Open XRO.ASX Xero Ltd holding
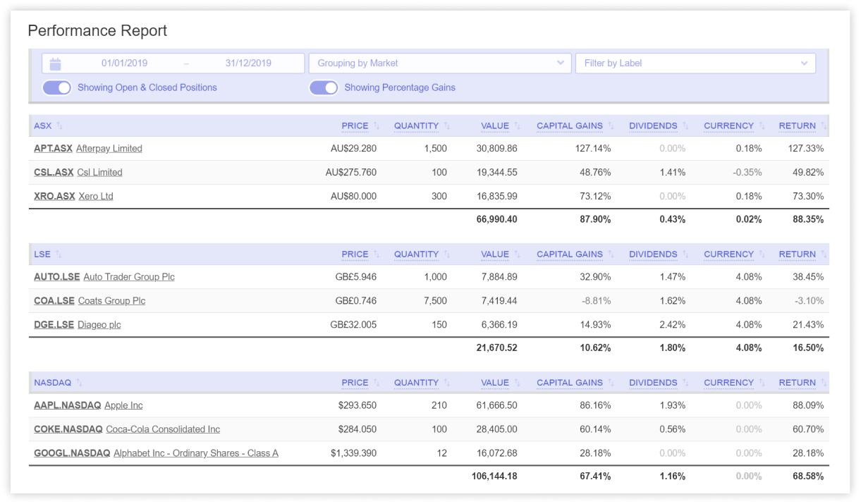The height and width of the screenshot is (504, 861). [x=73, y=197]
